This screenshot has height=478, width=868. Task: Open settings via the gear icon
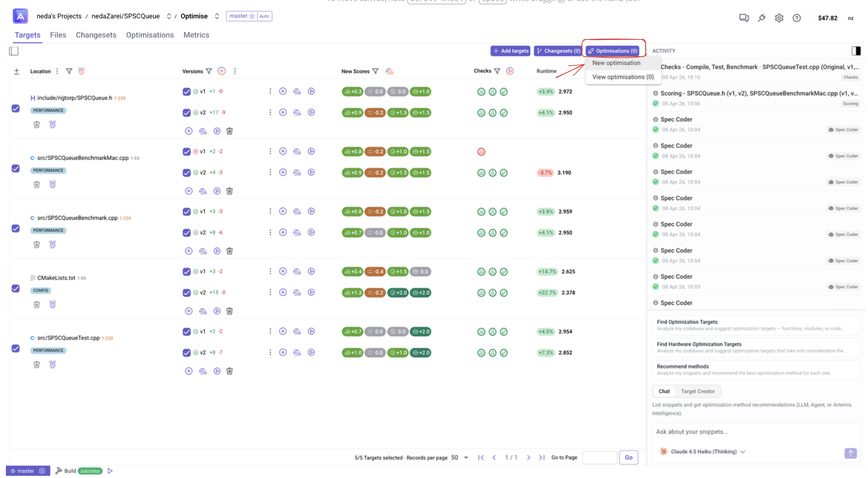[x=779, y=18]
